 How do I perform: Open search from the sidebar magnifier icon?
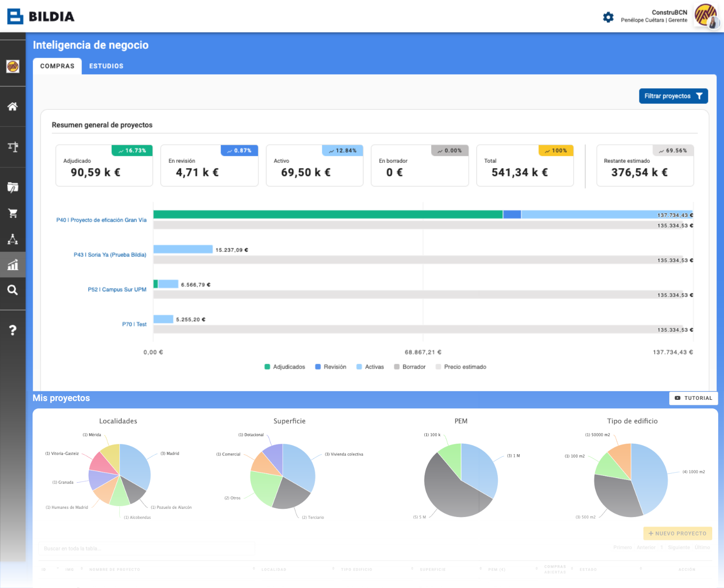point(13,290)
